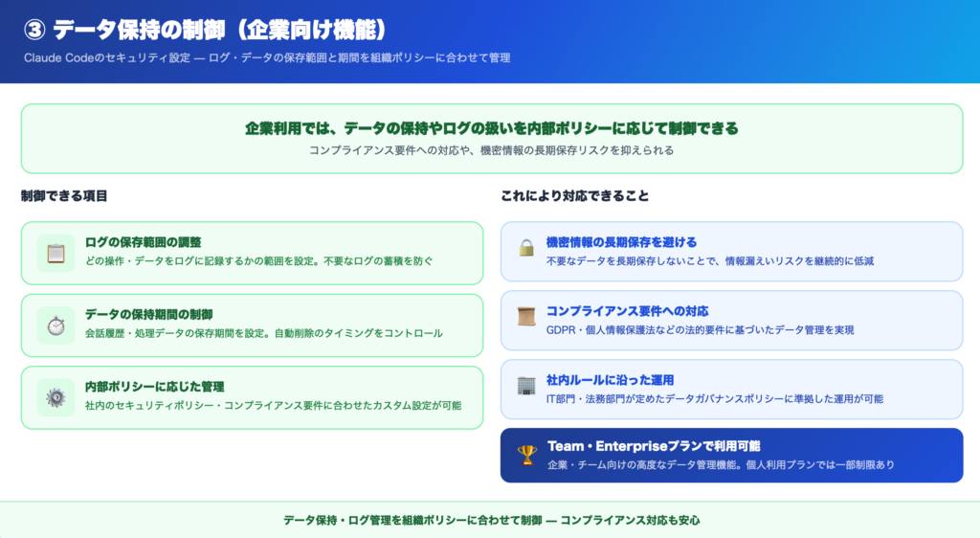Click the これにより対応できること section heading
This screenshot has height=538, width=980.
pyautogui.click(x=575, y=196)
